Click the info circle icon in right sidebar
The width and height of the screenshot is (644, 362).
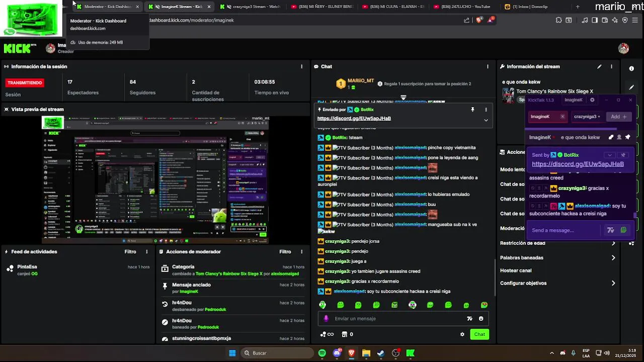click(631, 68)
